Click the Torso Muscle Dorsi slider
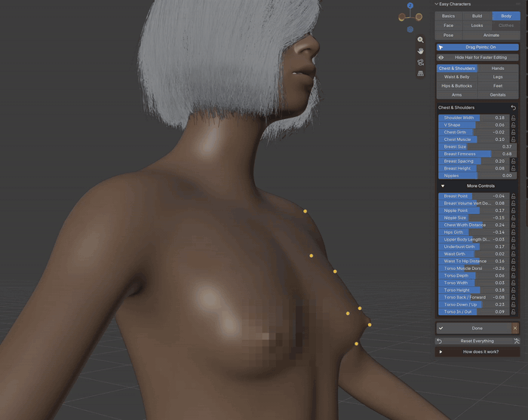 click(474, 268)
